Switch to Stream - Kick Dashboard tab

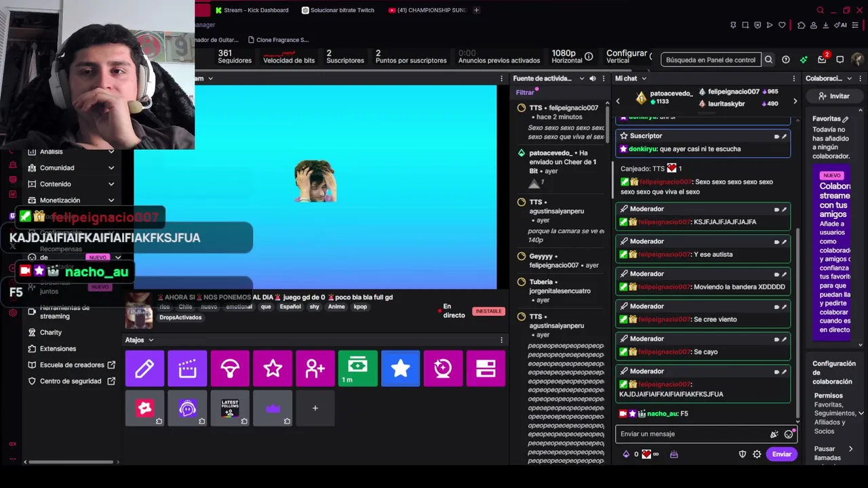(x=252, y=10)
